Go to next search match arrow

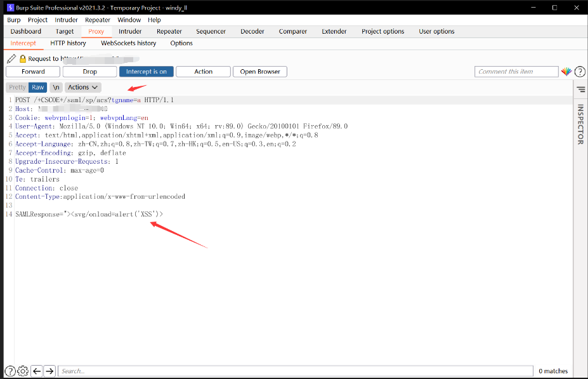tap(49, 371)
